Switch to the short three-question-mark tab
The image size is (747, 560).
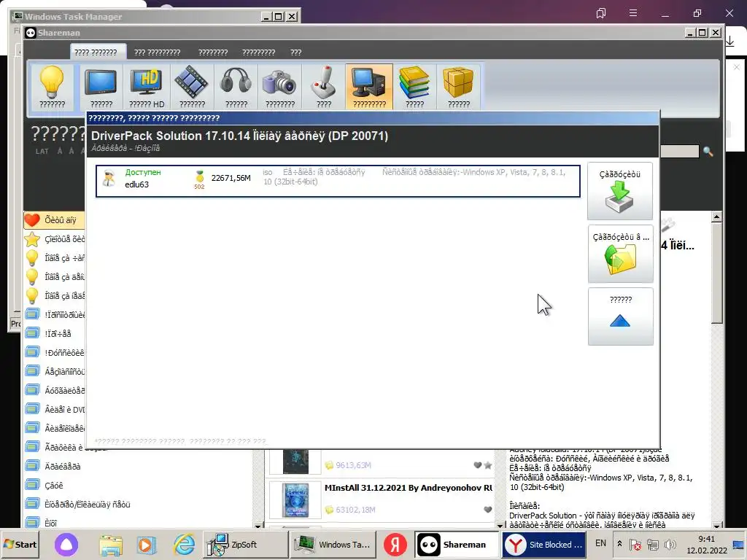tap(296, 52)
